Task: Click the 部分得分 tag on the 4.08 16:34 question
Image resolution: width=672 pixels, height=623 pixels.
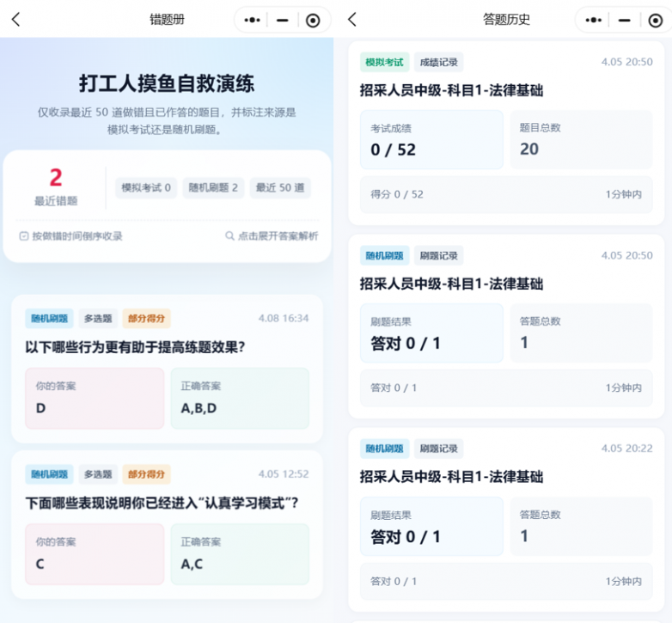Action: click(147, 318)
